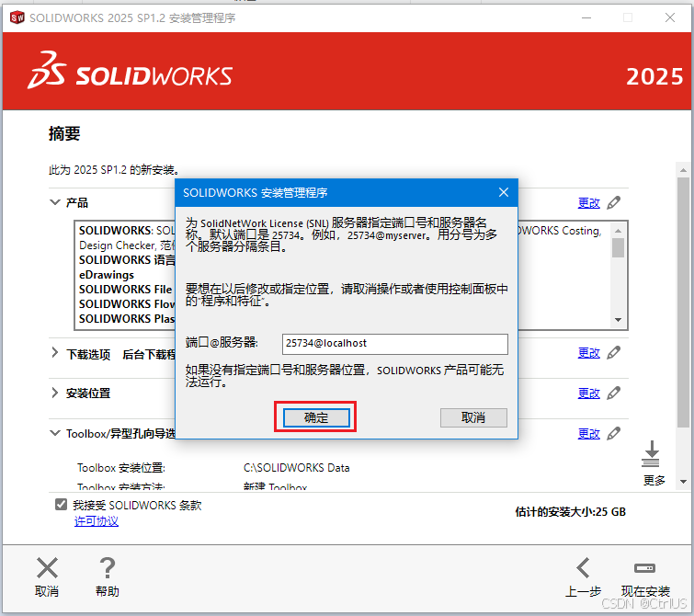Viewport: 694px width, 616px height.
Task: Toggle 我接受 SOLIDWORKS 条款 checkbox
Action: coord(61,505)
